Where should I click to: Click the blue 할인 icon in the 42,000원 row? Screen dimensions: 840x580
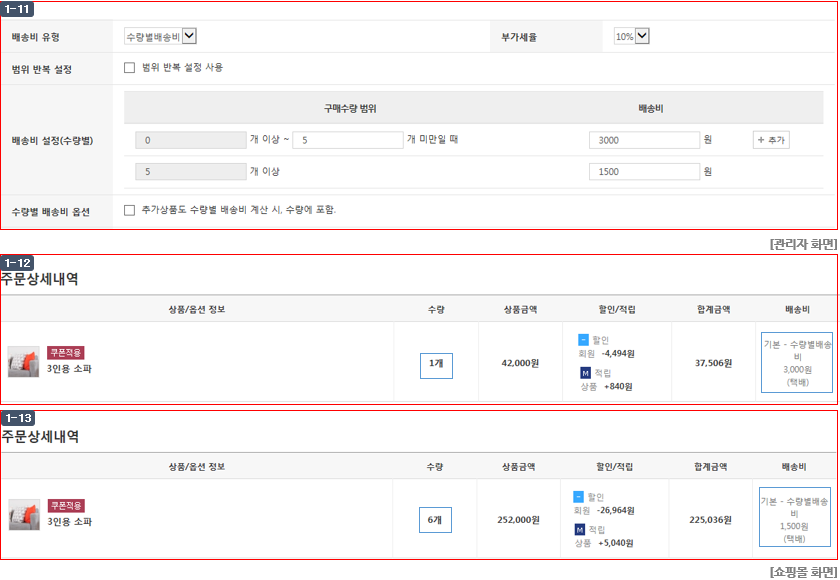point(583,340)
